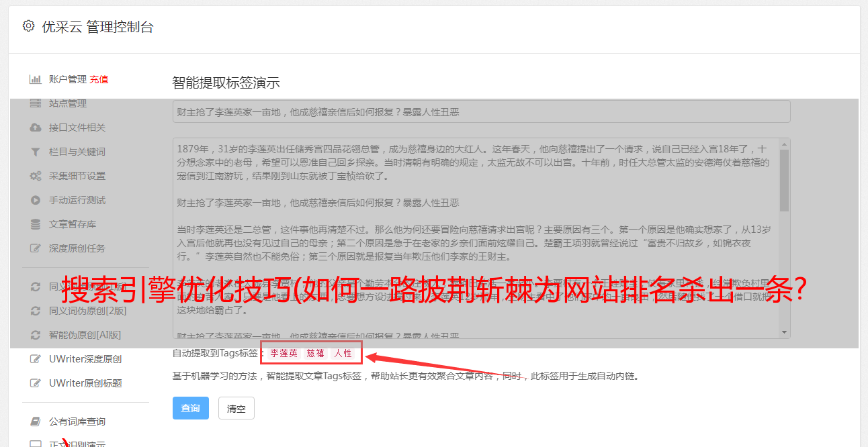
Task: Open 采集细节设置 via its gears icon
Action: (x=36, y=176)
